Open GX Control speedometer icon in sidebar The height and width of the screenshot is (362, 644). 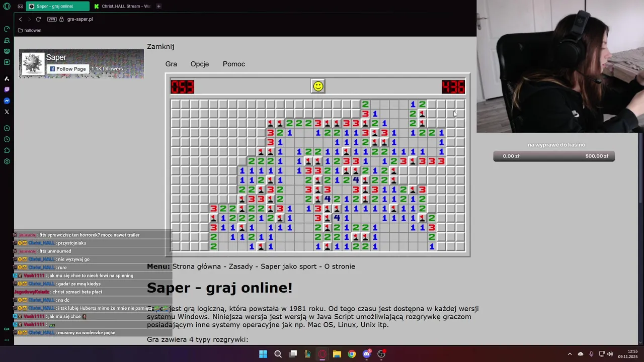(x=7, y=29)
